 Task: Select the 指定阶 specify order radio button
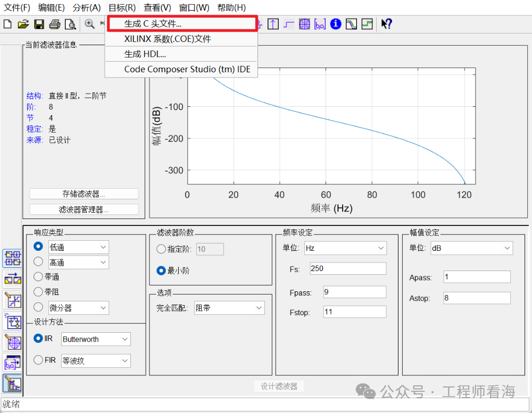coord(161,249)
